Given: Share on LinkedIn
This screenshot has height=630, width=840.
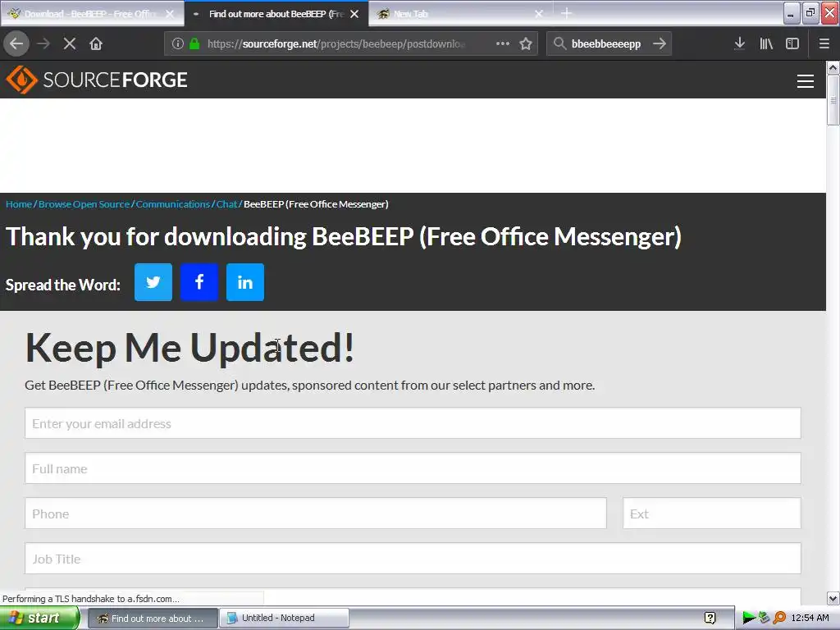Looking at the screenshot, I should [x=245, y=282].
